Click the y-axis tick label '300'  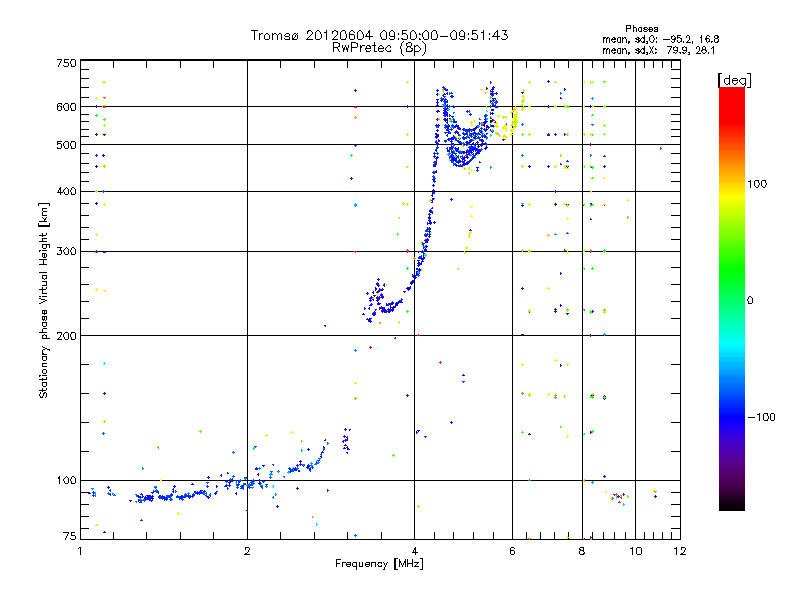coord(66,251)
